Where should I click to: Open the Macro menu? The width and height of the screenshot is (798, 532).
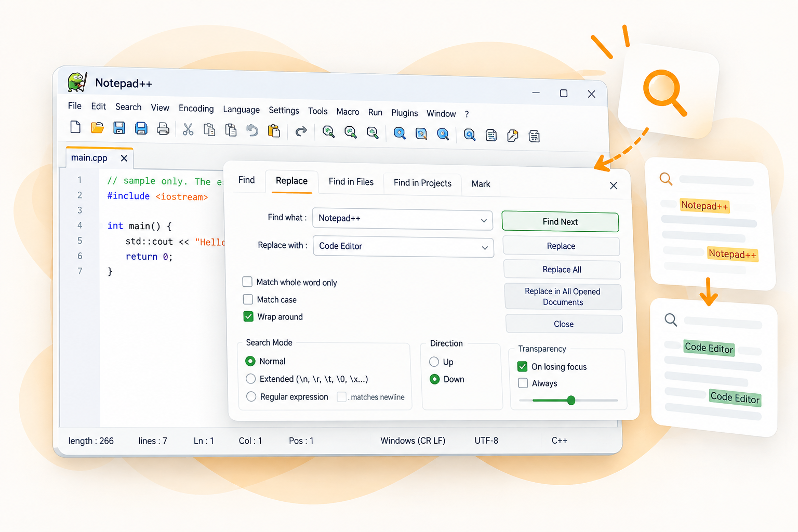[348, 112]
